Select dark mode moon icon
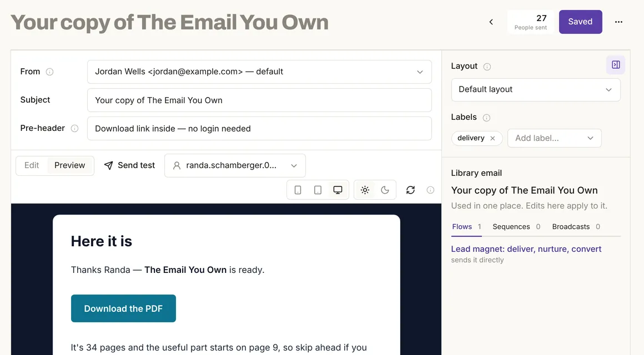 click(385, 190)
